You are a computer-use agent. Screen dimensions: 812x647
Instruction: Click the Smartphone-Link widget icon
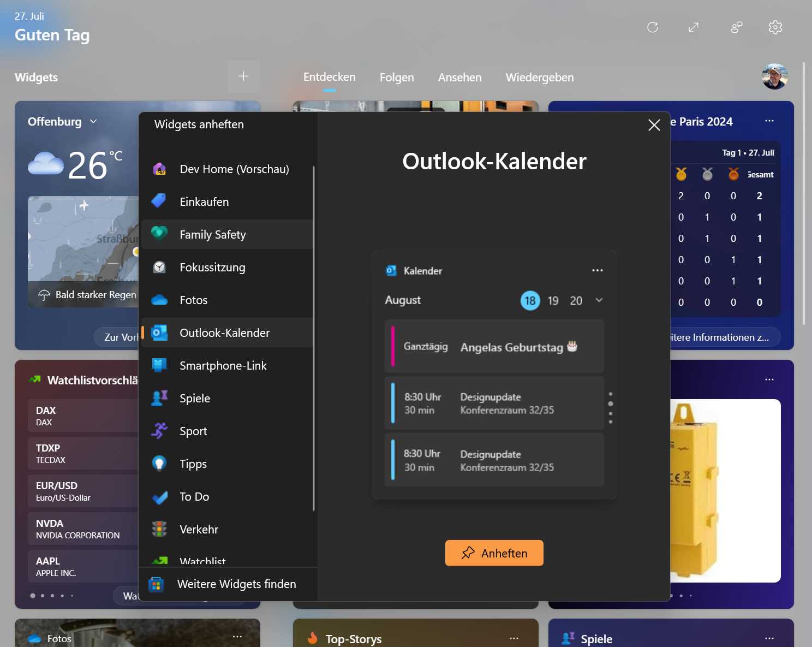coord(159,365)
